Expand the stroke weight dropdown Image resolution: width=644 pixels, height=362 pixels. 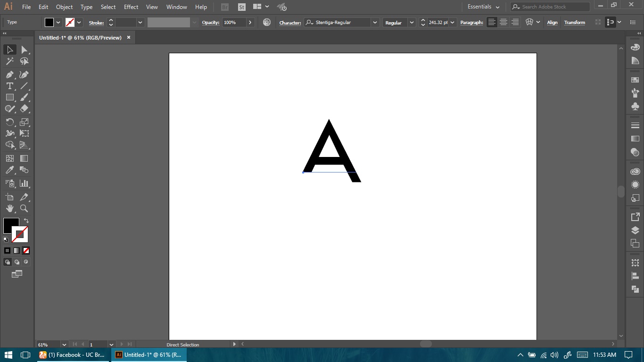140,22
